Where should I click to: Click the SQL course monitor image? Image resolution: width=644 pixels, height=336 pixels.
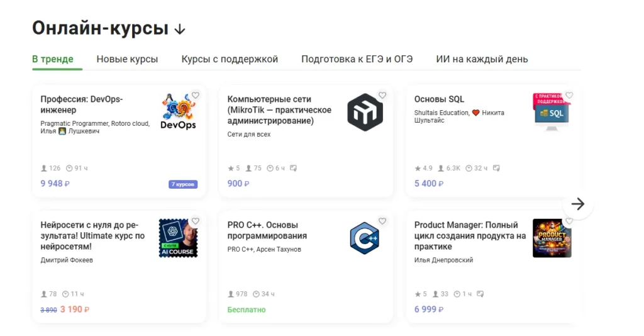552,112
